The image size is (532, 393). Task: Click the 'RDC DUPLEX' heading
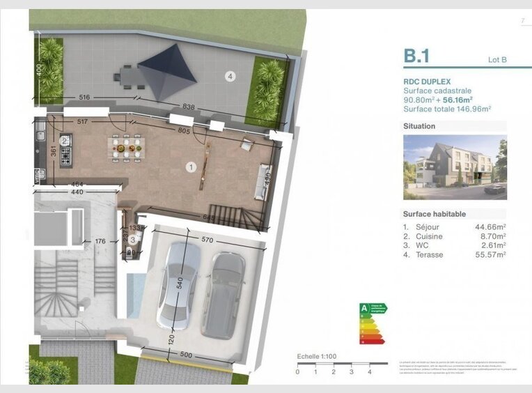(427, 82)
